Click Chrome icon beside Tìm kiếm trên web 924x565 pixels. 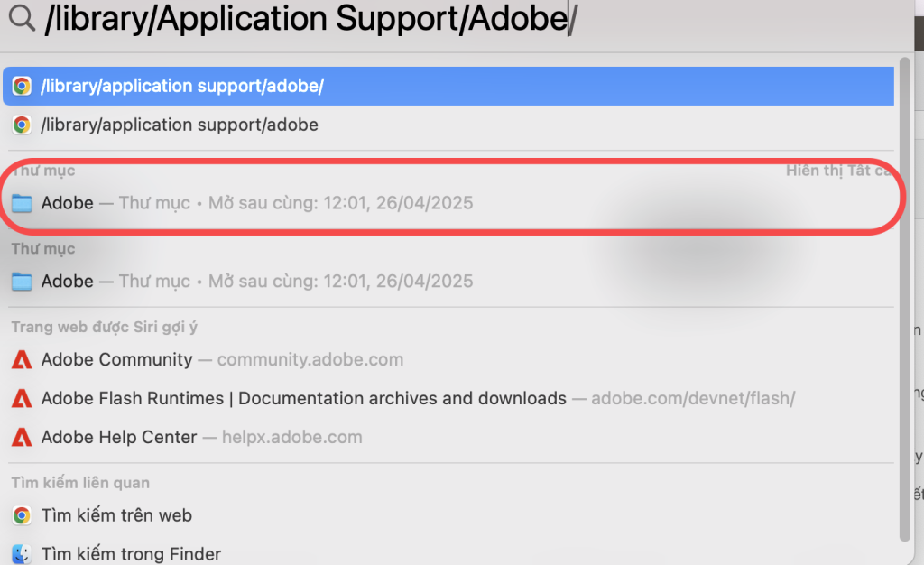(22, 515)
